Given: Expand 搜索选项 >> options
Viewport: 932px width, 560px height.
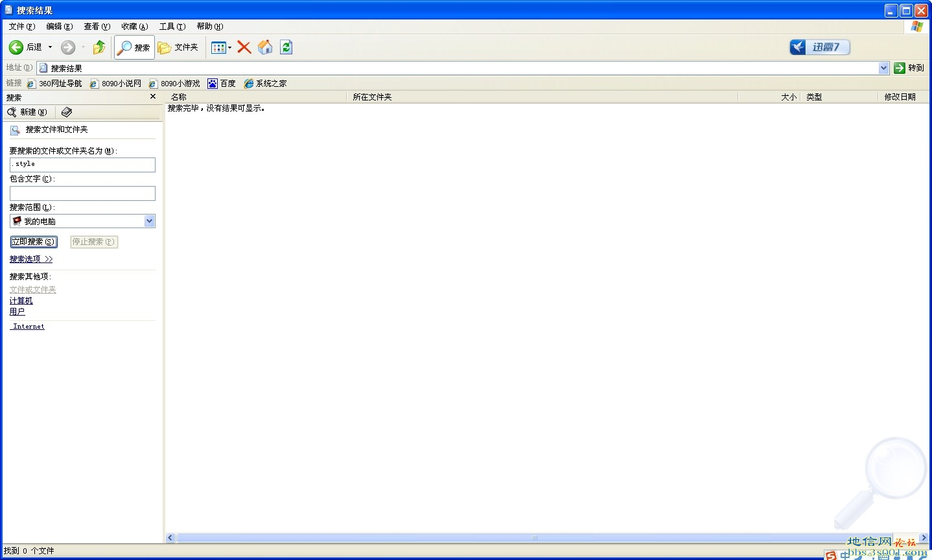Looking at the screenshot, I should click(31, 259).
